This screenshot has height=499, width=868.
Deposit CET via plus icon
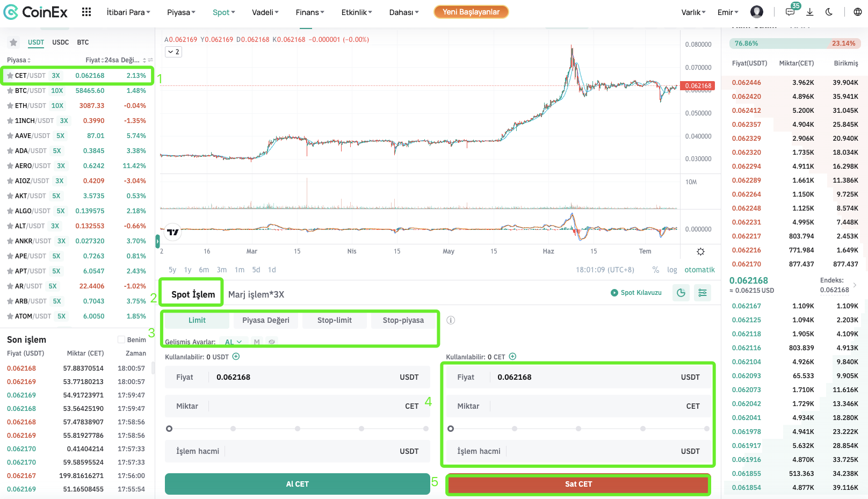tap(512, 357)
